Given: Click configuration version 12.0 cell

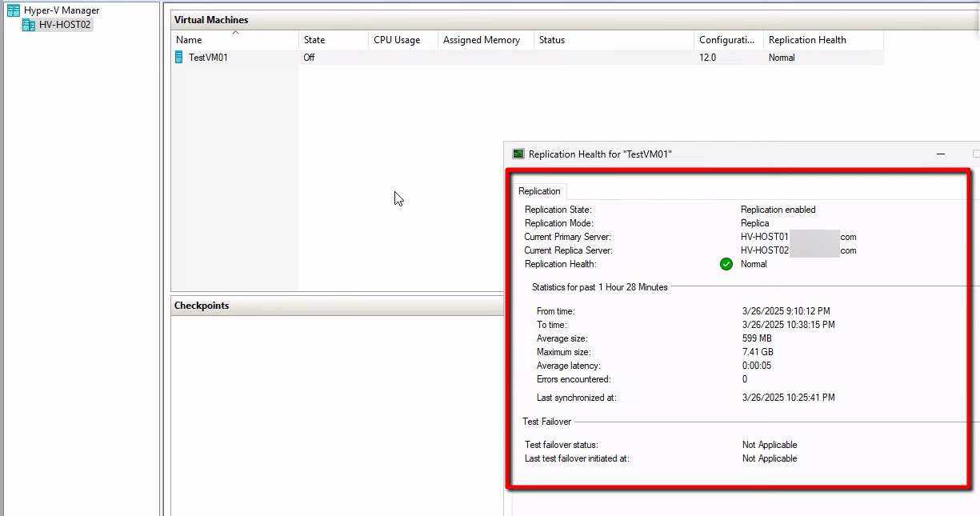Looking at the screenshot, I should (707, 58).
